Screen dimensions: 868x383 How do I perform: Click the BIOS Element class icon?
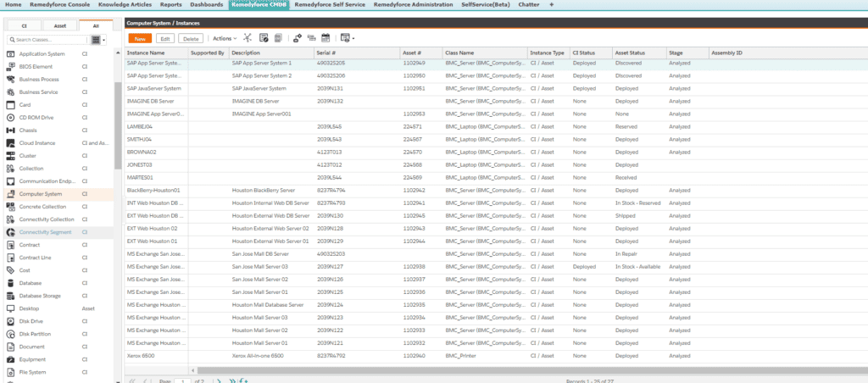pos(10,66)
